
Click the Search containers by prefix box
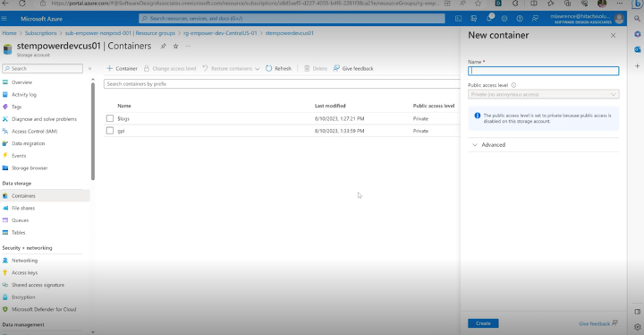(282, 84)
